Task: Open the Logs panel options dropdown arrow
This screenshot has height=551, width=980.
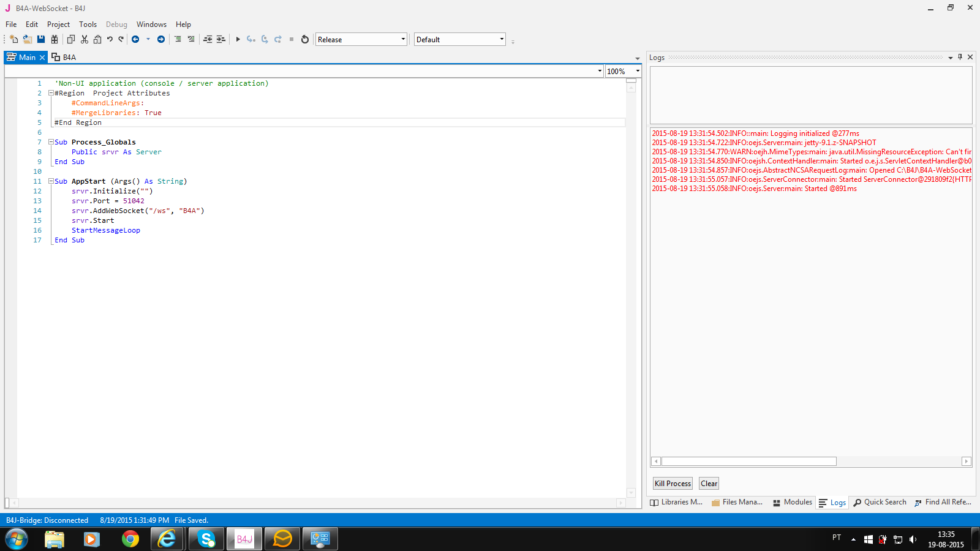Action: click(951, 58)
